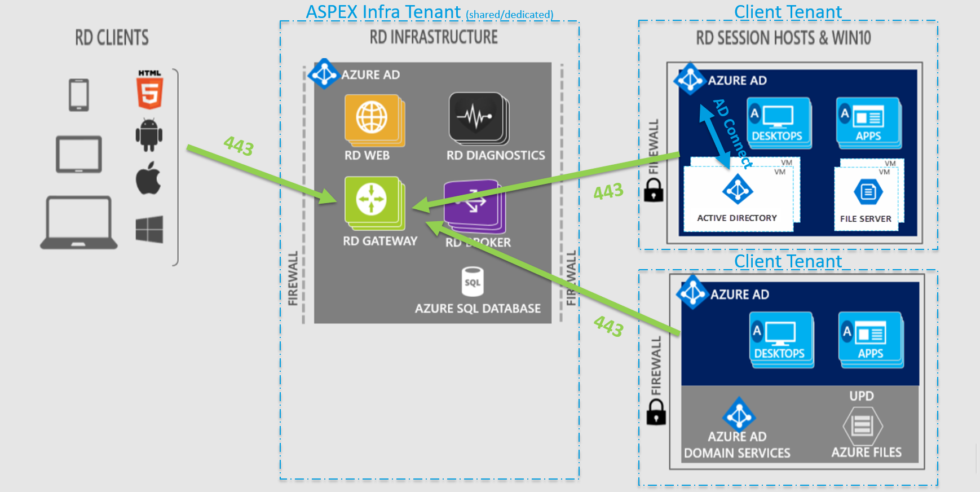Click the Azure Files hexagon icon

[x=862, y=425]
